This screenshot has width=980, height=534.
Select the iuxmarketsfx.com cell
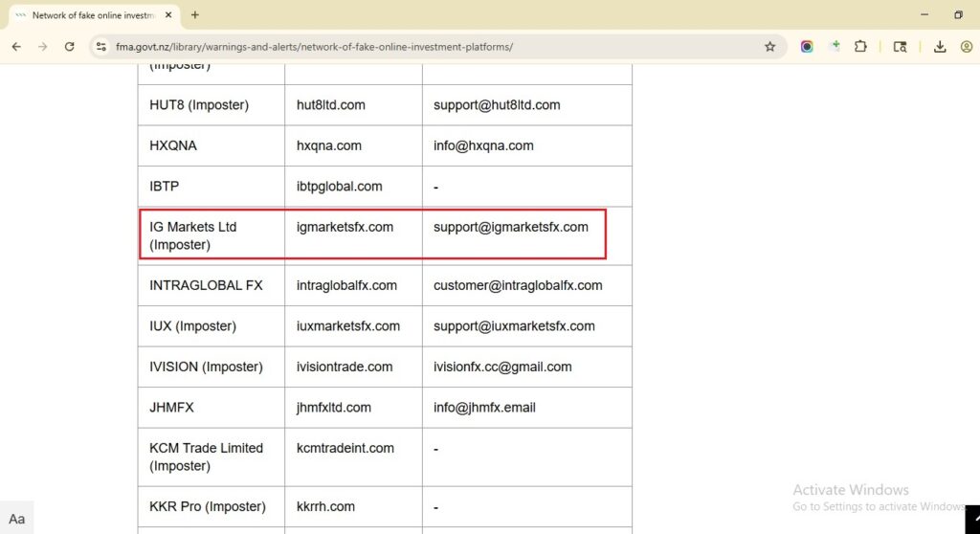point(353,325)
